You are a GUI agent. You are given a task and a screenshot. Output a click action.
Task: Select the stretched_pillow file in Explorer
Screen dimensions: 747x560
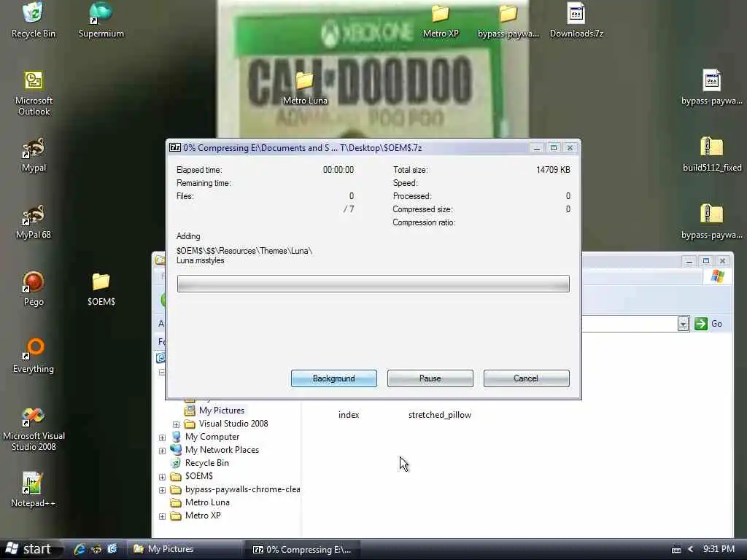440,415
